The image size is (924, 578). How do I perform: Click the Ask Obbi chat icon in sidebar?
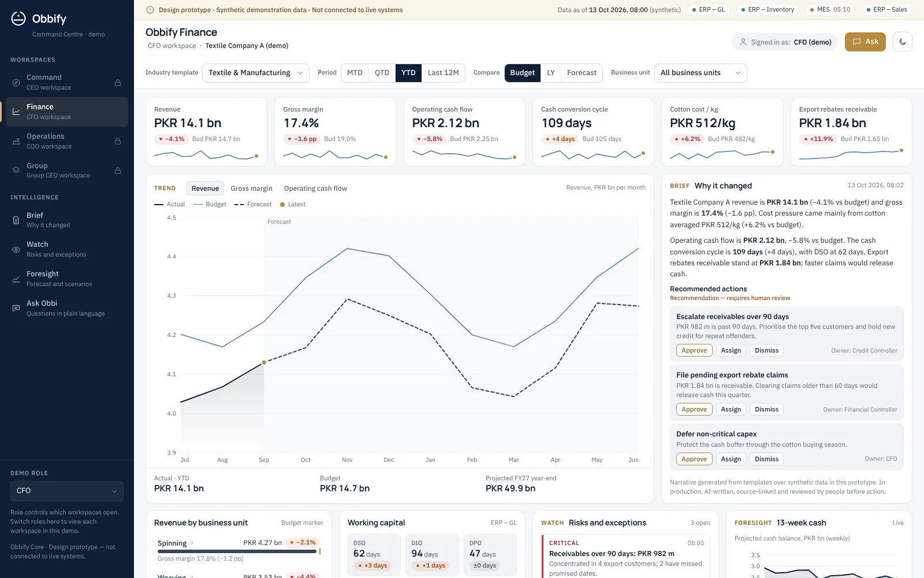(x=16, y=308)
